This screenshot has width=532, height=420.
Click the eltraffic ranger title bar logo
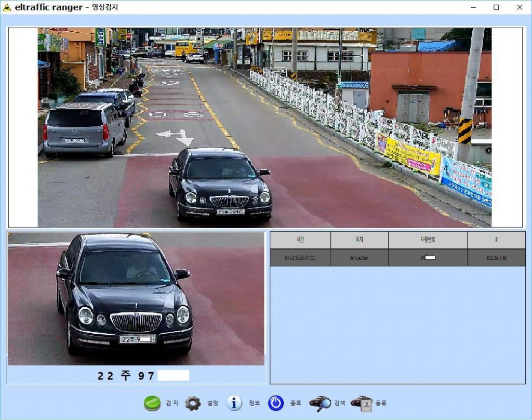click(7, 7)
